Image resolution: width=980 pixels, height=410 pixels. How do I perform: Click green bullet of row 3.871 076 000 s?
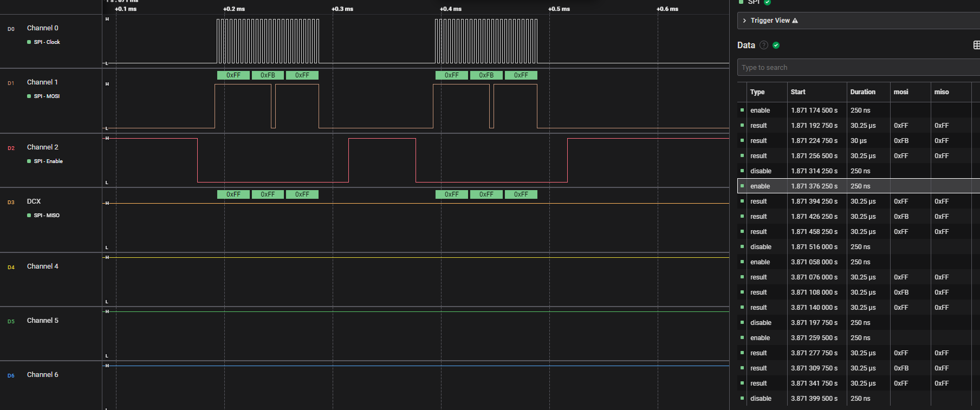click(742, 277)
